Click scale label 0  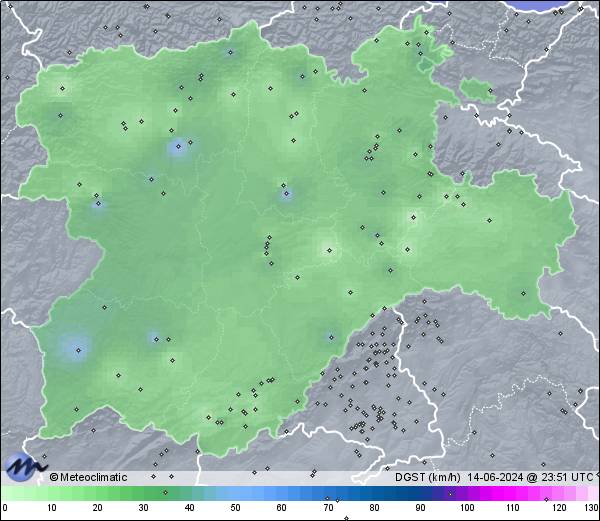5,508
